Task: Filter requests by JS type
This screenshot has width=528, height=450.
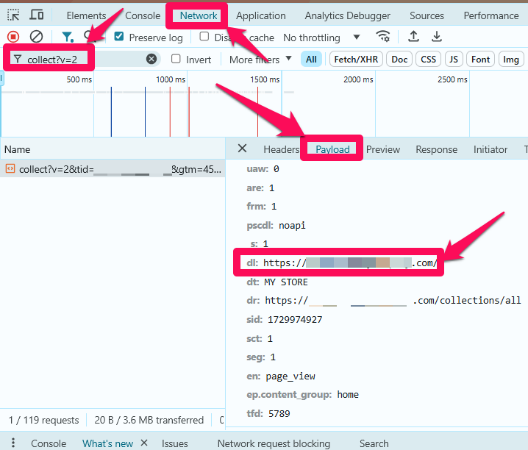Action: point(453,59)
